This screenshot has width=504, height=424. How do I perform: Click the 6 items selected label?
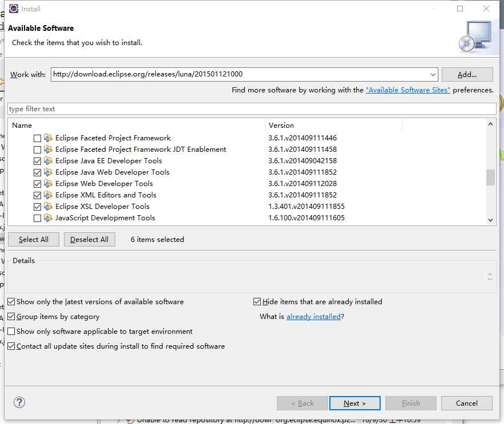pyautogui.click(x=158, y=240)
